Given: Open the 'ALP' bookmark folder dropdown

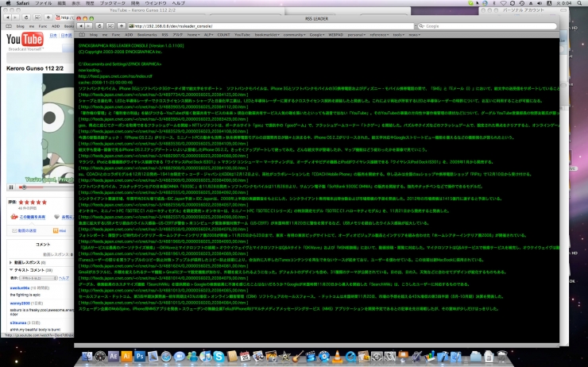Looking at the screenshot, I should pyautogui.click(x=208, y=34).
